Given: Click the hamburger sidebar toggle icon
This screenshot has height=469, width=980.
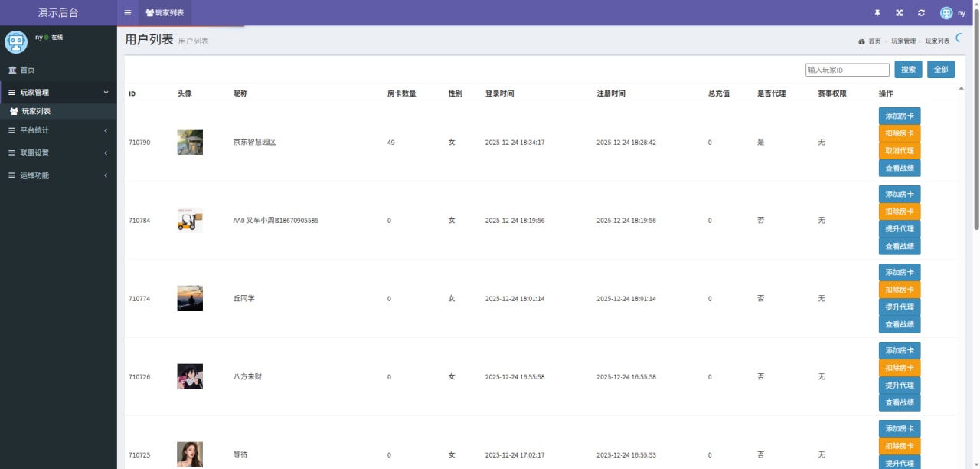Looking at the screenshot, I should click(128, 13).
